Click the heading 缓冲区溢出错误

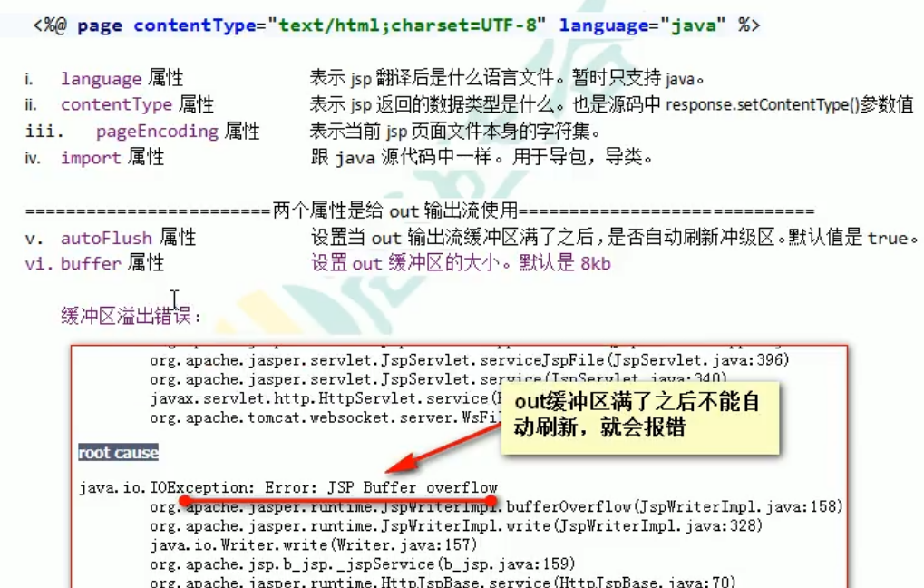click(x=131, y=316)
